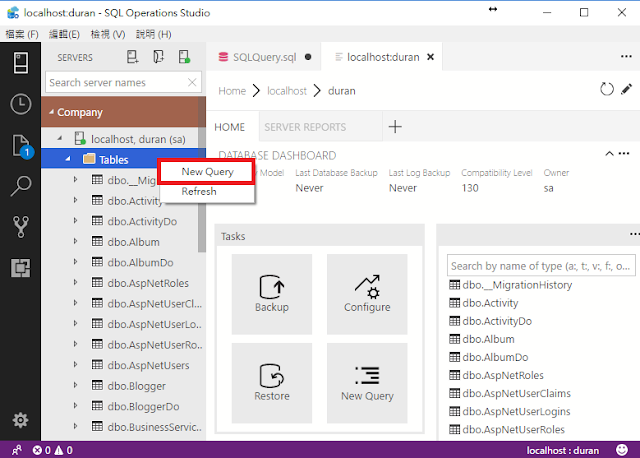Open the Servers view in activity bar
This screenshot has width=640, height=458.
[20, 63]
